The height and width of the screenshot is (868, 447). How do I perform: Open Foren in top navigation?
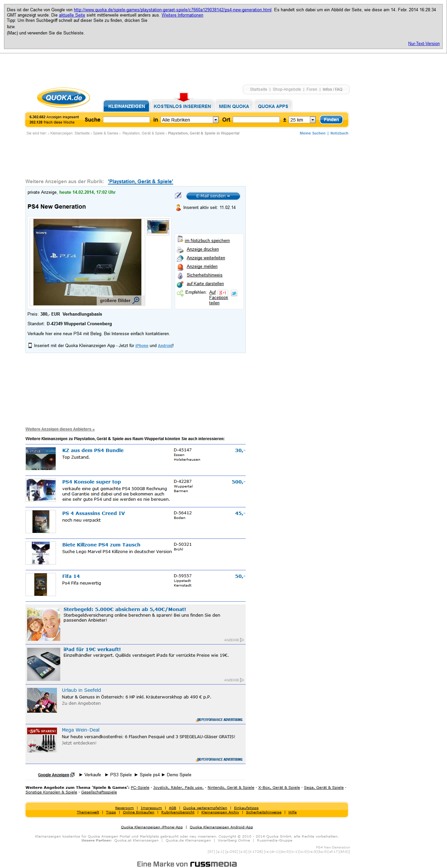[x=312, y=89]
